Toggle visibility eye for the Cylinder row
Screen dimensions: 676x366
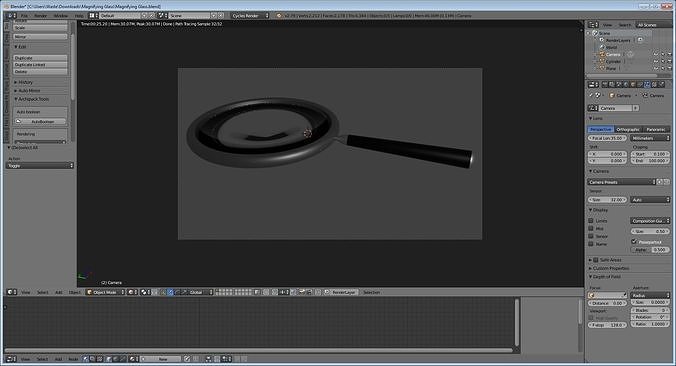pyautogui.click(x=656, y=61)
